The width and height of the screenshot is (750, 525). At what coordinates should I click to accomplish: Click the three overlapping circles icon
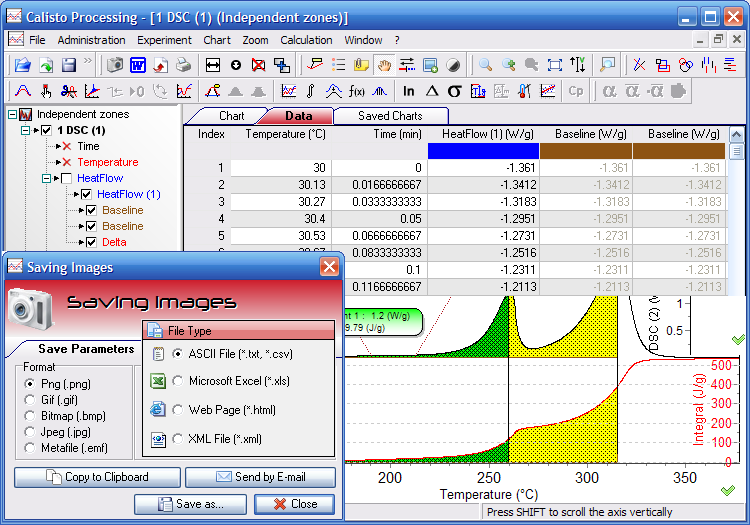pyautogui.click(x=685, y=65)
